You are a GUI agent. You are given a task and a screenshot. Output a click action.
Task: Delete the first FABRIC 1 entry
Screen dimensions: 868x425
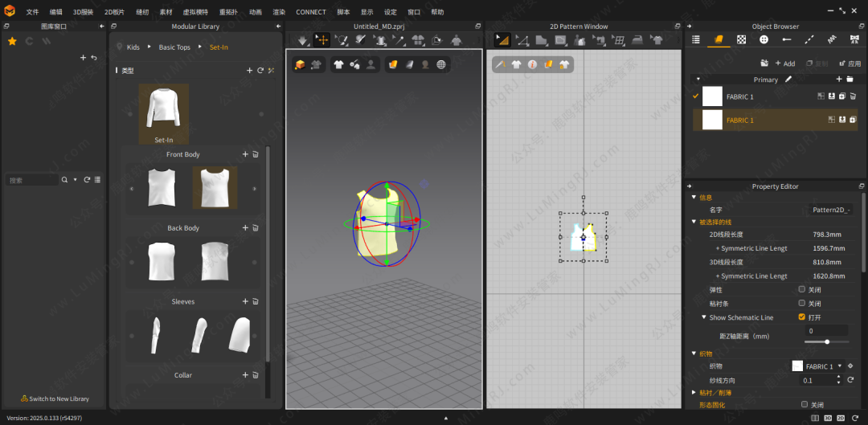(853, 96)
